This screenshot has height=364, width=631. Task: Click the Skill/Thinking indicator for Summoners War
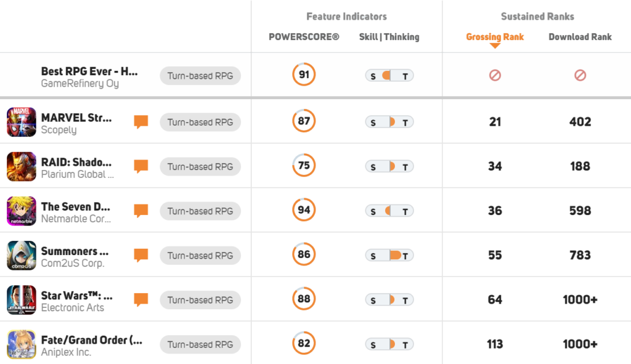pos(389,255)
